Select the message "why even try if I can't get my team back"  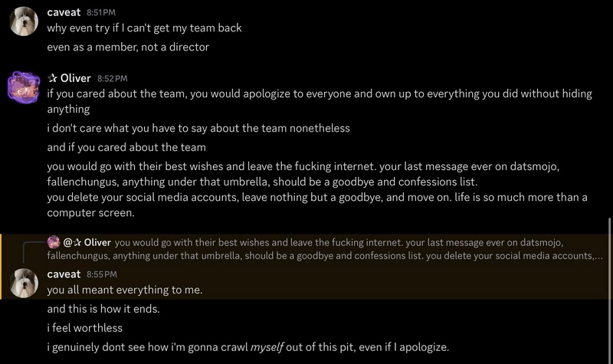point(144,28)
